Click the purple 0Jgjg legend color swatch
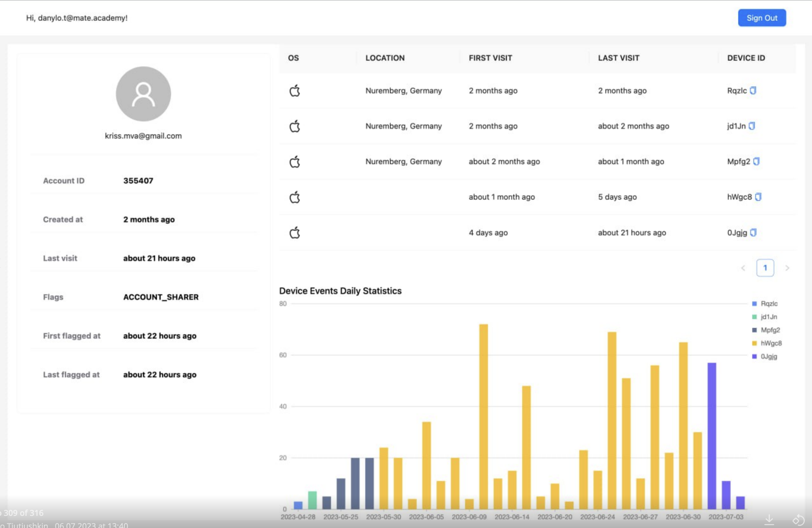 [754, 357]
